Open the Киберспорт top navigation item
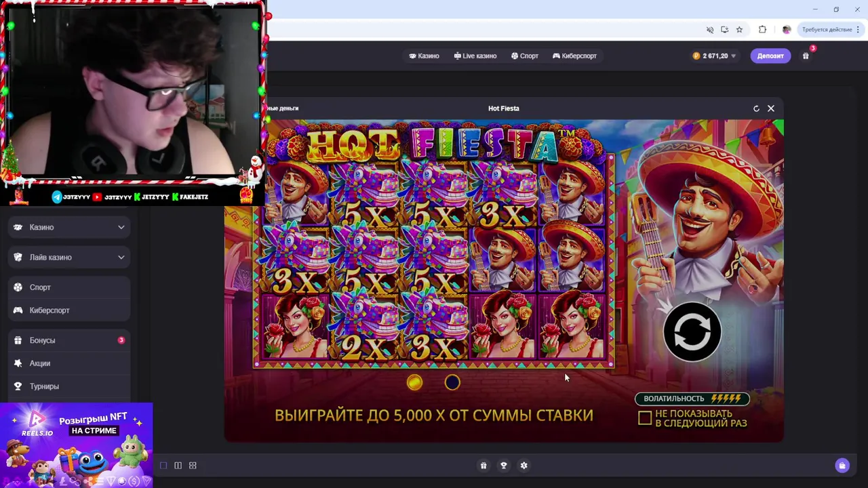Screen dimensions: 868x488 575,56
